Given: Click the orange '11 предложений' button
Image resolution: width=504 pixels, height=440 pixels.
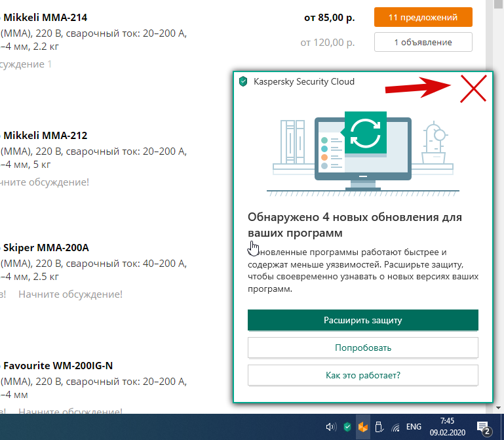Looking at the screenshot, I should pos(423,17).
